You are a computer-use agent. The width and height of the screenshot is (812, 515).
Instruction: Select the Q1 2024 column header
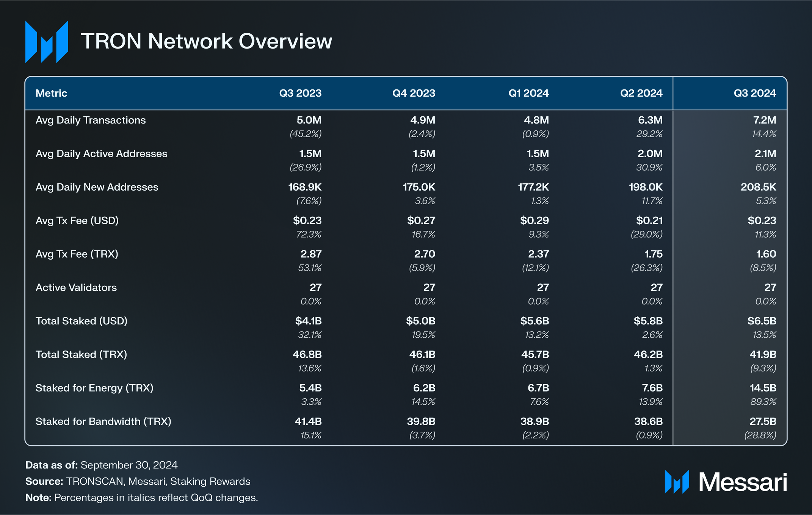[x=528, y=93]
